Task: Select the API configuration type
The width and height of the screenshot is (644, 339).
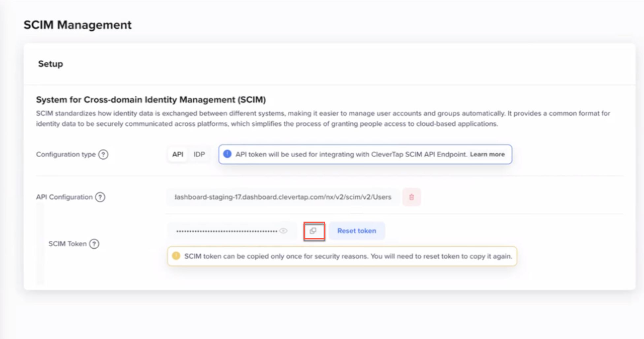Action: coord(177,154)
